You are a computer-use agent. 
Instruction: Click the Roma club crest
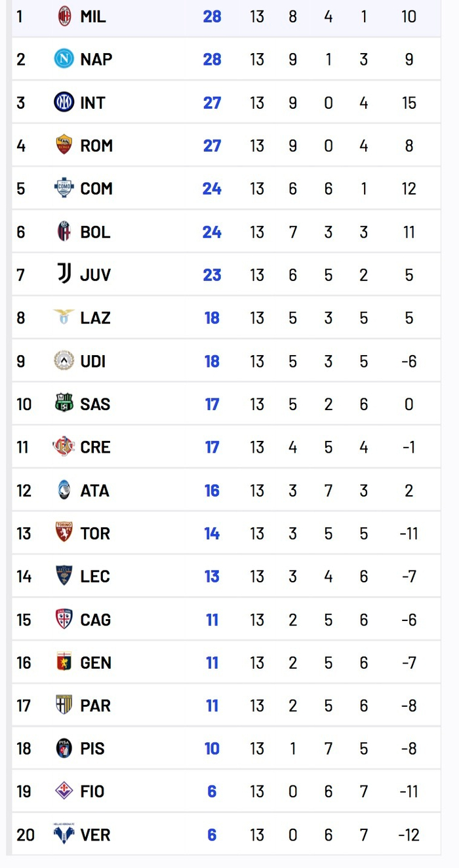coord(64,145)
